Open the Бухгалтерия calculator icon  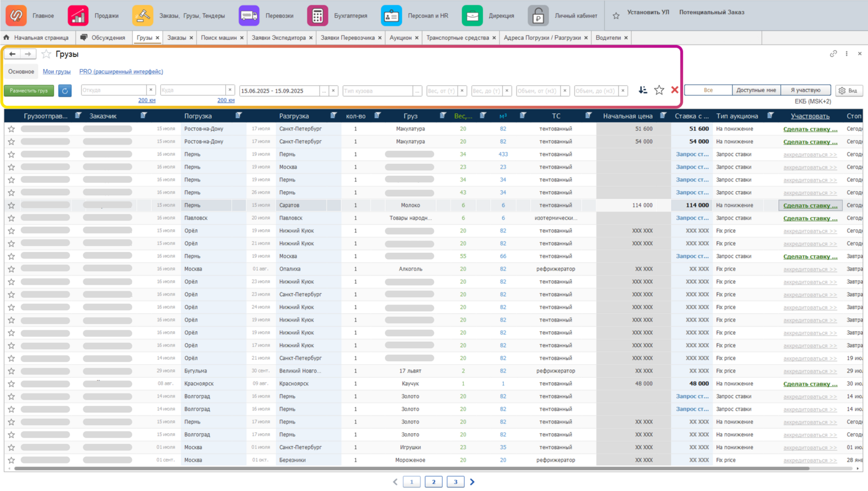coord(318,16)
